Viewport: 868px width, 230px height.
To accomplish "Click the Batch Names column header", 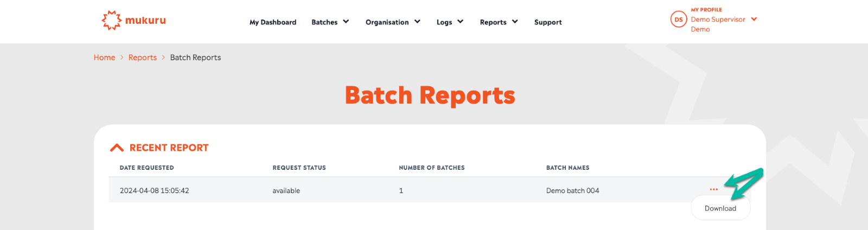I will (x=567, y=168).
